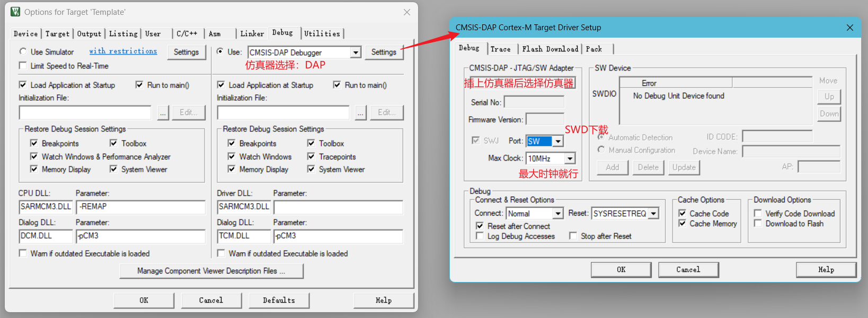Switch to Trace tab in Driver Setup

pyautogui.click(x=501, y=49)
